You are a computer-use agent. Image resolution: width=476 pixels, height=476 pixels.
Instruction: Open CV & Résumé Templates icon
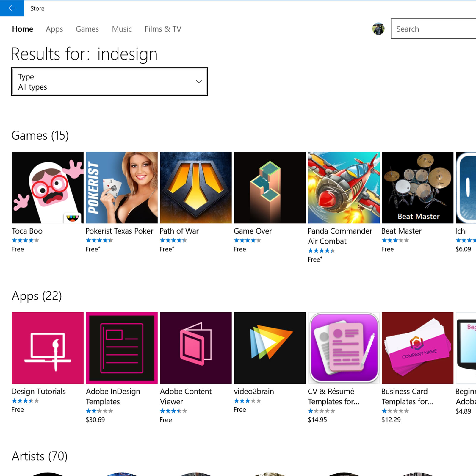point(344,348)
